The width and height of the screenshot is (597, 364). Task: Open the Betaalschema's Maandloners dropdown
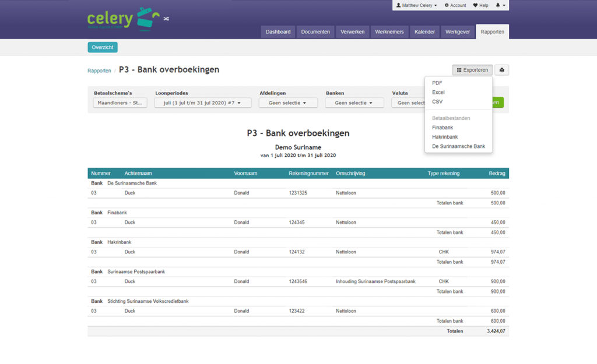(120, 103)
